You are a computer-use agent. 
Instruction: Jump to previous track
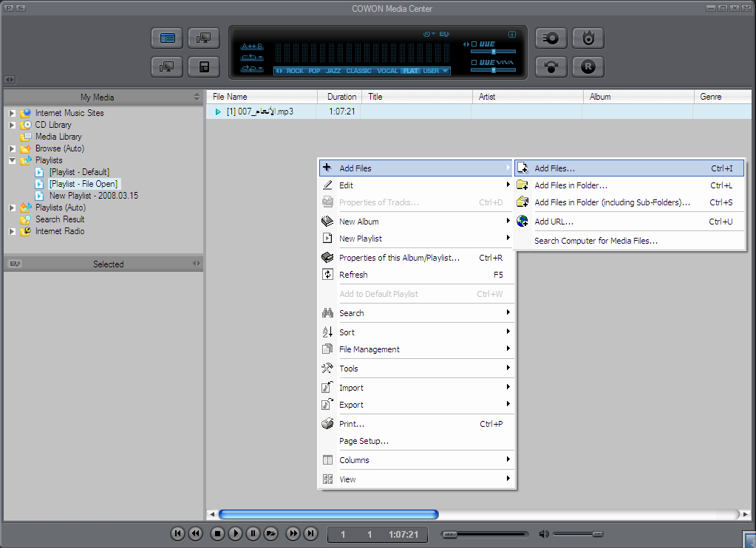tap(177, 533)
